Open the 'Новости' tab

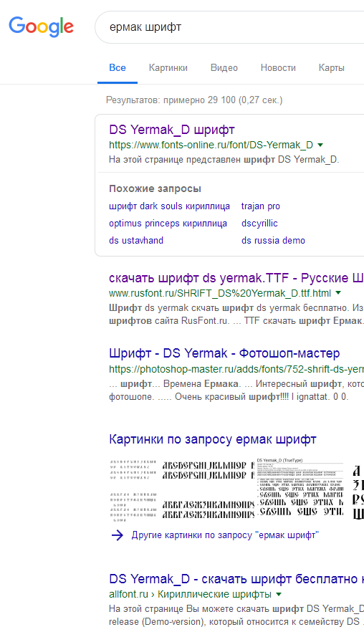tap(278, 67)
